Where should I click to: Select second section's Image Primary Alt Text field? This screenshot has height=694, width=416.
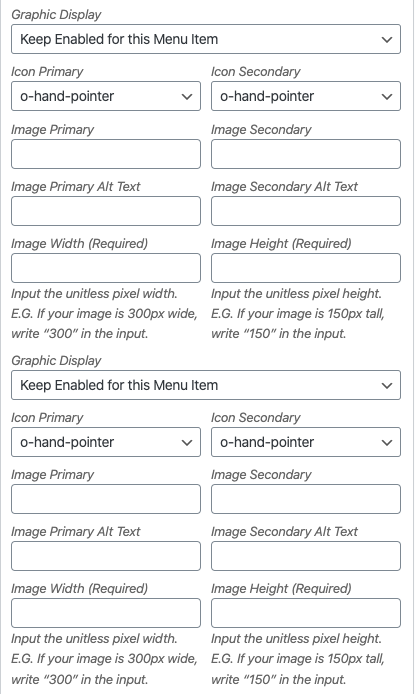(x=106, y=556)
